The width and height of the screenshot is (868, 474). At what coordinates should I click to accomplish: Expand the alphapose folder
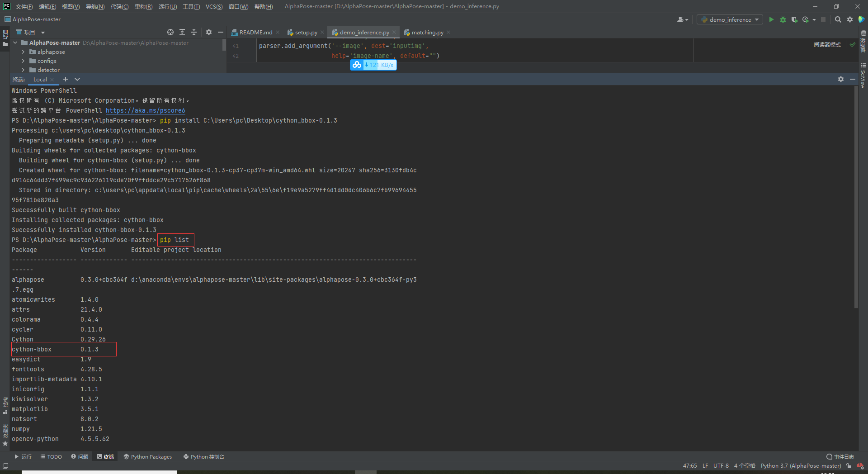click(x=23, y=52)
